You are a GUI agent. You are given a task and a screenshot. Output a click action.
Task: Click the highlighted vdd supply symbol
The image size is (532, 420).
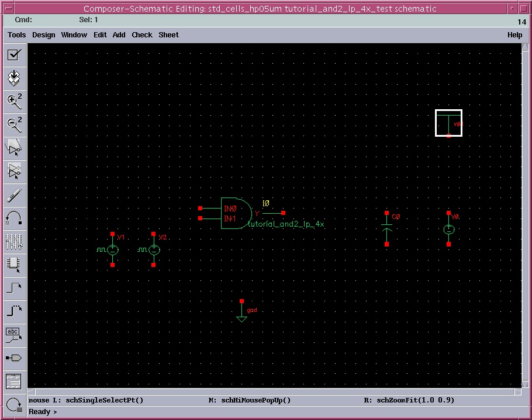pos(448,123)
